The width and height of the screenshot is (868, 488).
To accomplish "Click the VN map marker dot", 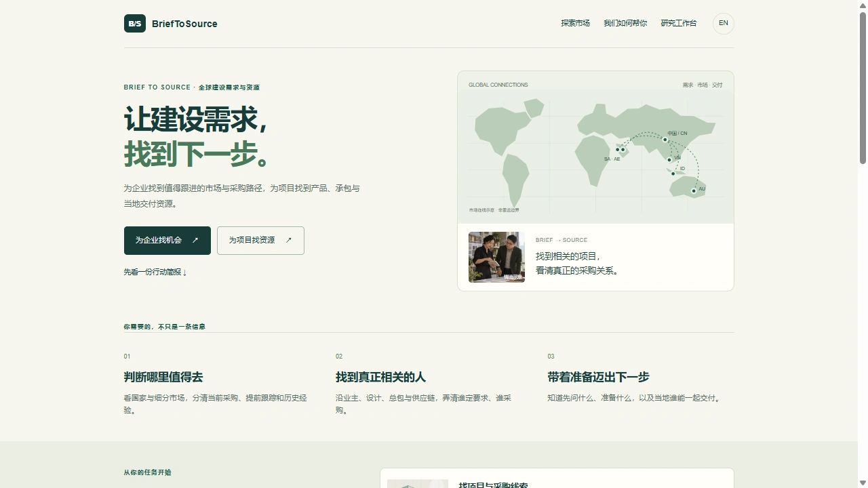I will tap(669, 160).
